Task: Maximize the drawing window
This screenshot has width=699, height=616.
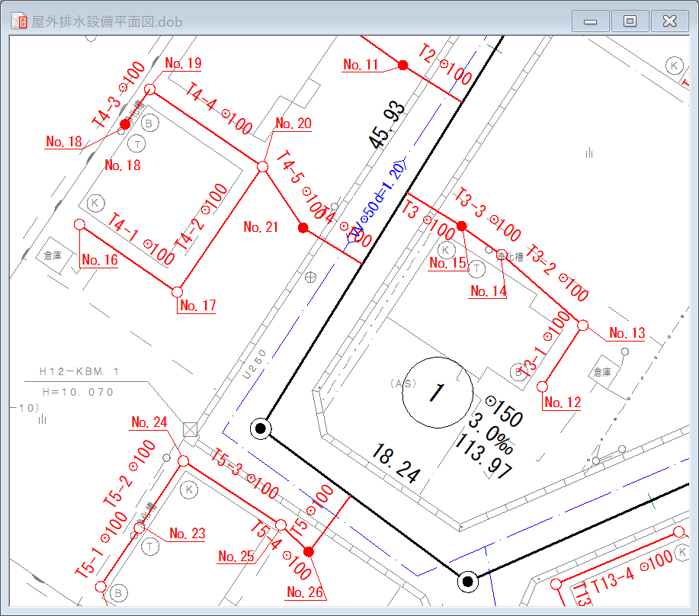Action: [x=630, y=21]
